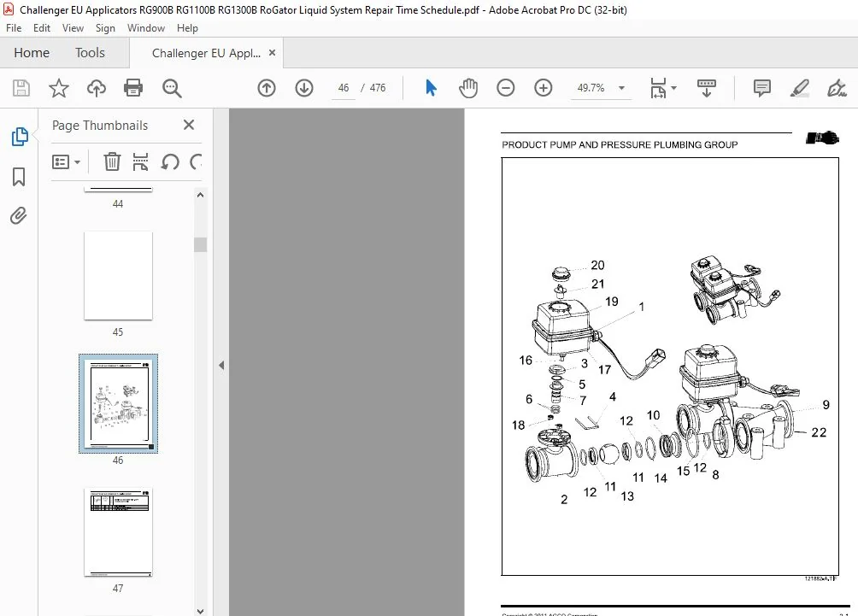The image size is (858, 616).
Task: Open the sign document tool
Action: [837, 88]
